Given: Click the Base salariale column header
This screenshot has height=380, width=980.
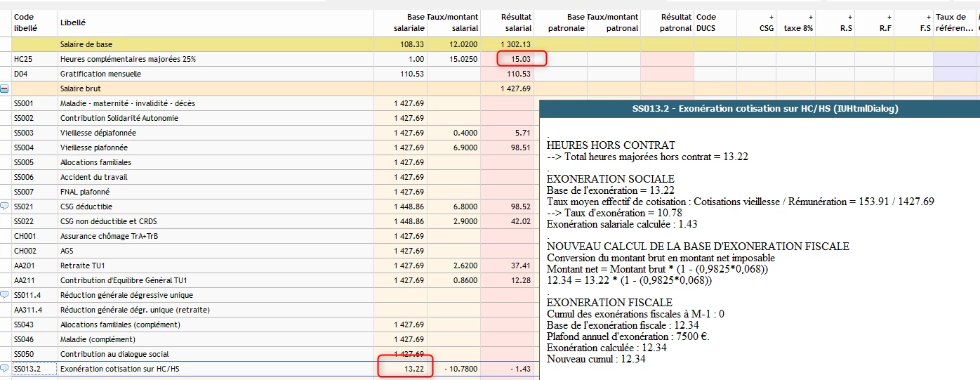Looking at the screenshot, I should pyautogui.click(x=409, y=22).
